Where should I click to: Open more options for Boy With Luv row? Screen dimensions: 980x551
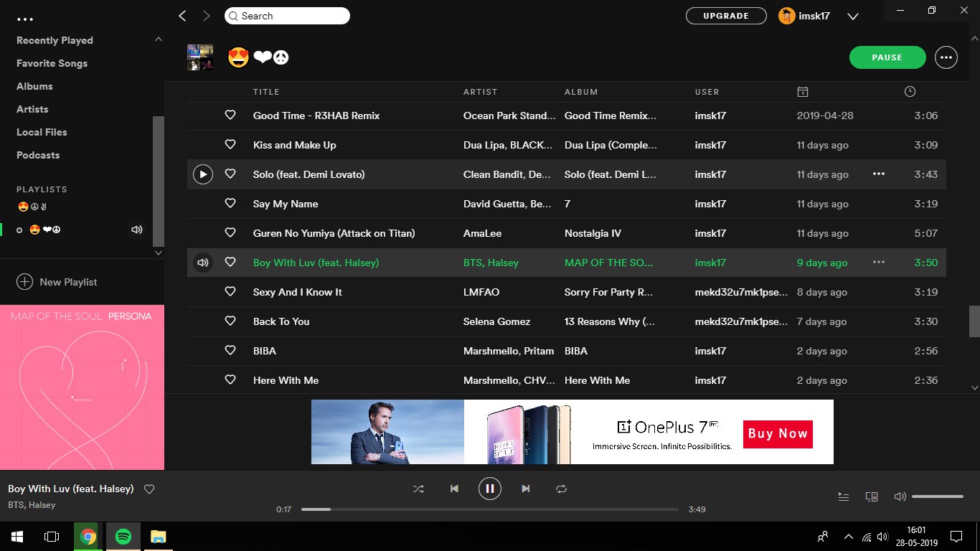pyautogui.click(x=879, y=263)
